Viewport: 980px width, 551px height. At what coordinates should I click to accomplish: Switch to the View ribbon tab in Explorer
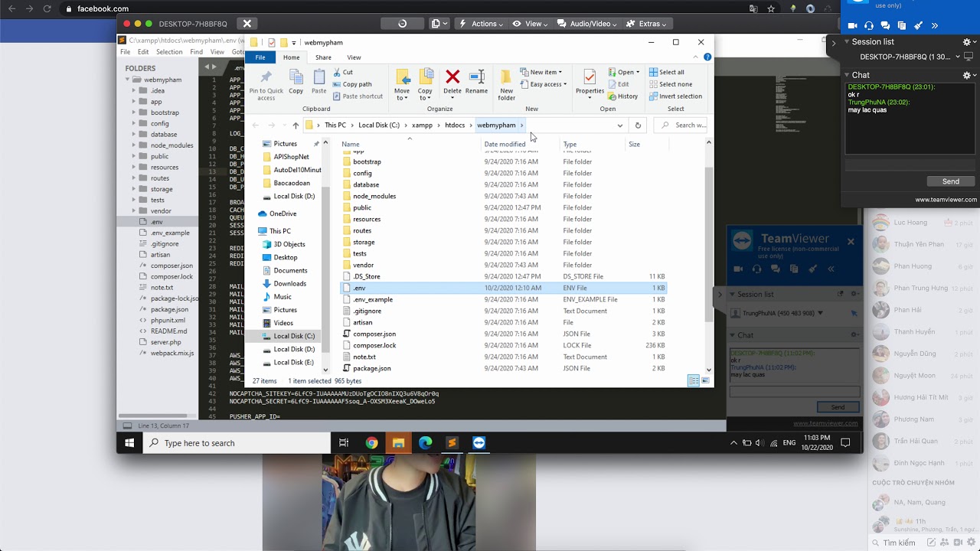coord(354,57)
